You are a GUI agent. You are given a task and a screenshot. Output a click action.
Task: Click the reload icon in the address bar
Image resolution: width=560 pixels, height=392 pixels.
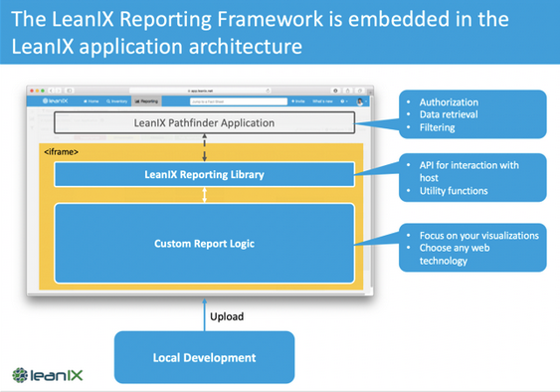tap(268, 91)
